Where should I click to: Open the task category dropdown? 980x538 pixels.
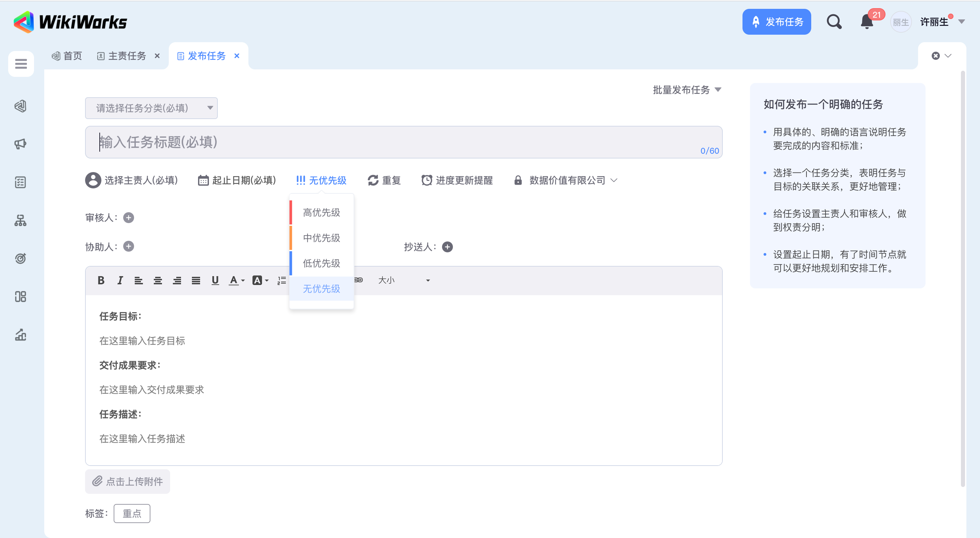[x=151, y=108]
